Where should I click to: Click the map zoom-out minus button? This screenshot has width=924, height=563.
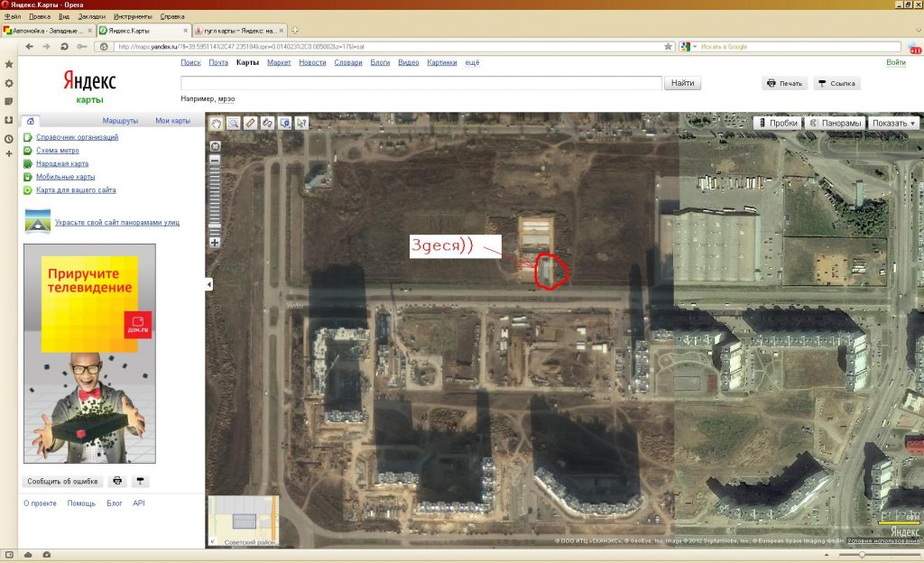[215, 160]
